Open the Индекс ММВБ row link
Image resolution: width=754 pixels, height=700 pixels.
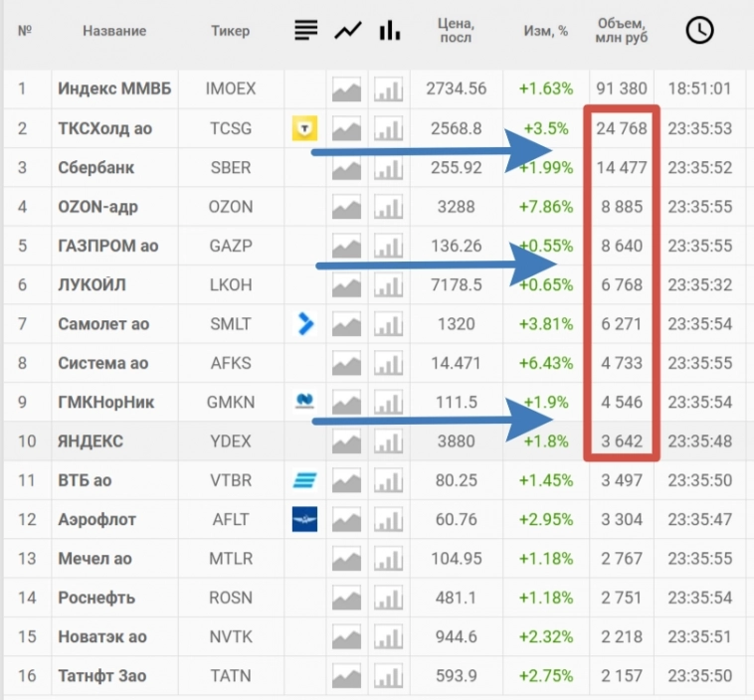click(114, 88)
